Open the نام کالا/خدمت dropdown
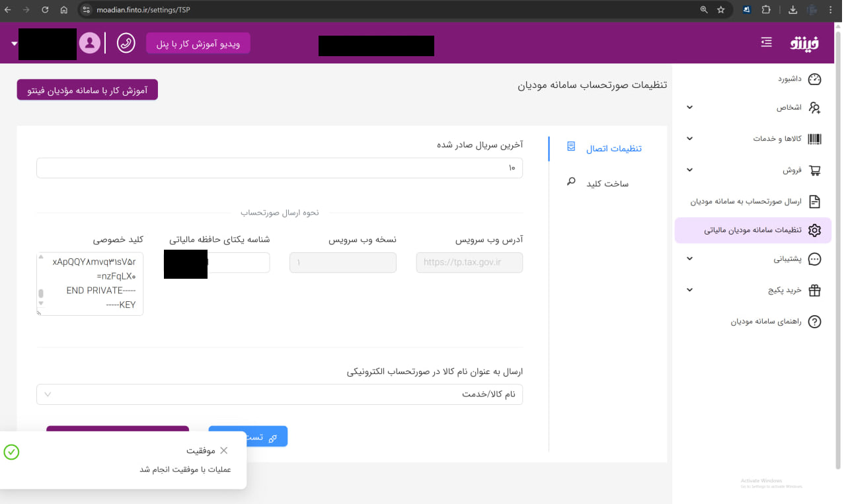Image resolution: width=846 pixels, height=504 pixels. coord(280,394)
